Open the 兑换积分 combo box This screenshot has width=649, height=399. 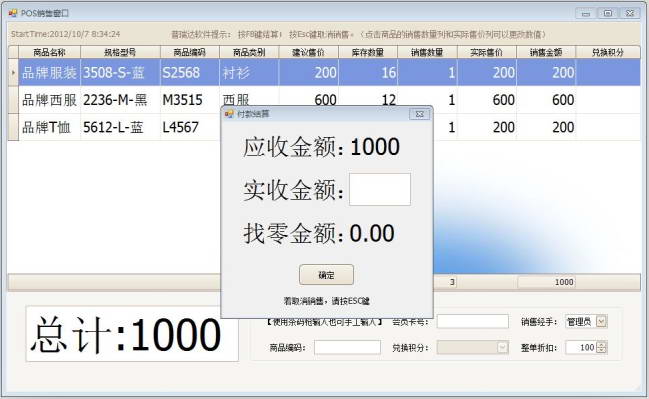(x=472, y=347)
